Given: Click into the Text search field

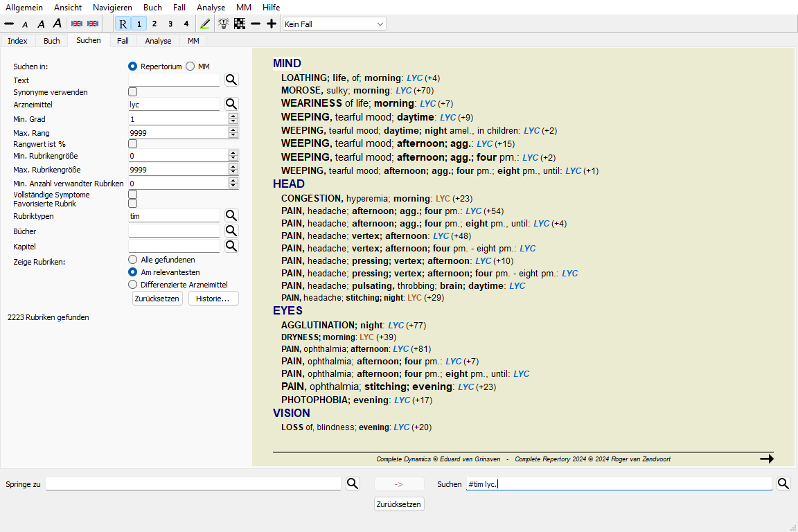Looking at the screenshot, I should tap(174, 80).
